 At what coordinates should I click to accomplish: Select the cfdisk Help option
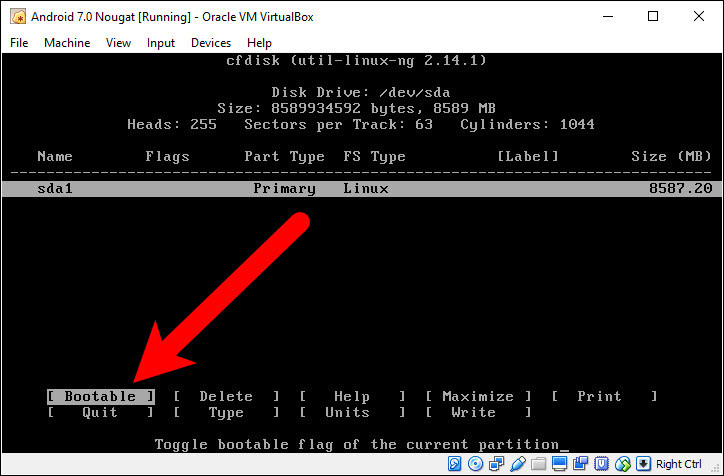tap(352, 396)
